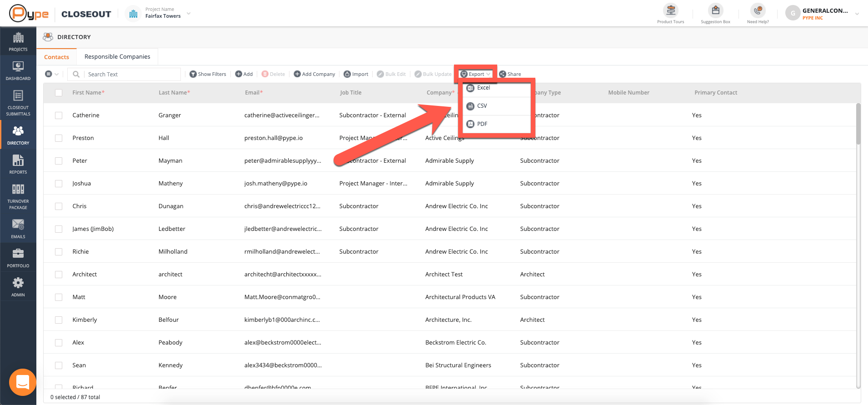
Task: Click the Show Filters button
Action: tap(208, 74)
